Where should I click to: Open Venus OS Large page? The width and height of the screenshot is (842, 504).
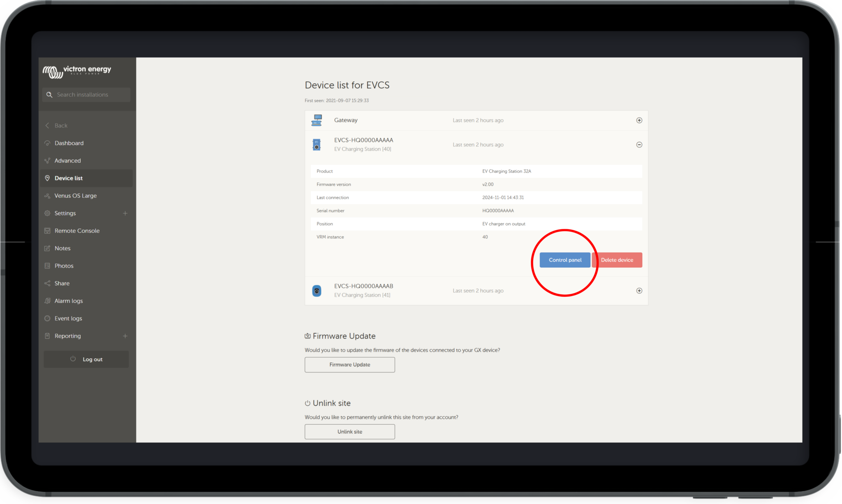[x=76, y=196]
